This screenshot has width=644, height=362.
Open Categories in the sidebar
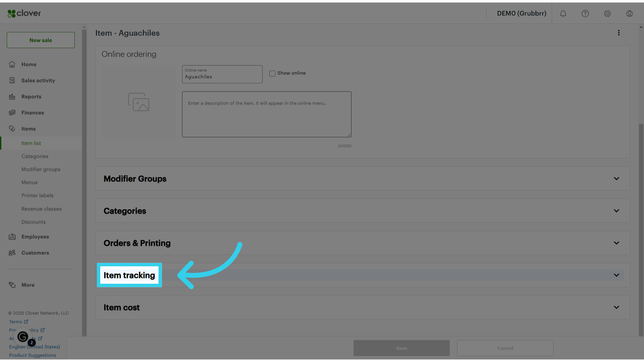35,156
